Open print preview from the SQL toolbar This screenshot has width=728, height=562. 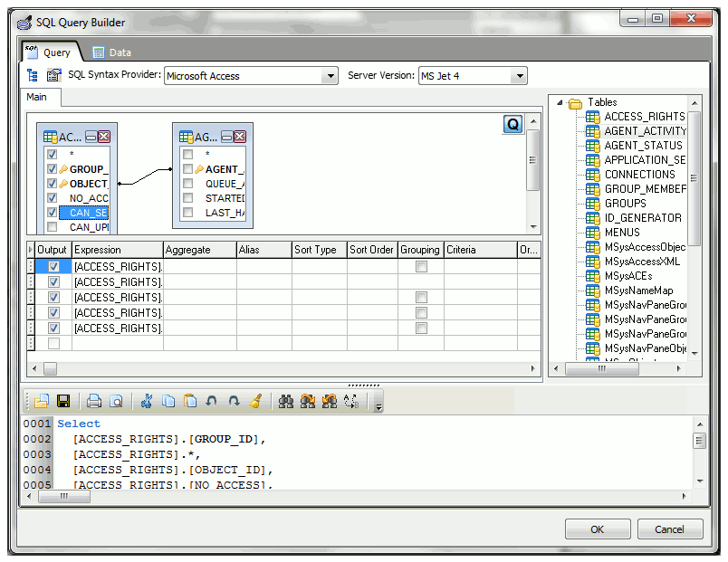(x=116, y=401)
